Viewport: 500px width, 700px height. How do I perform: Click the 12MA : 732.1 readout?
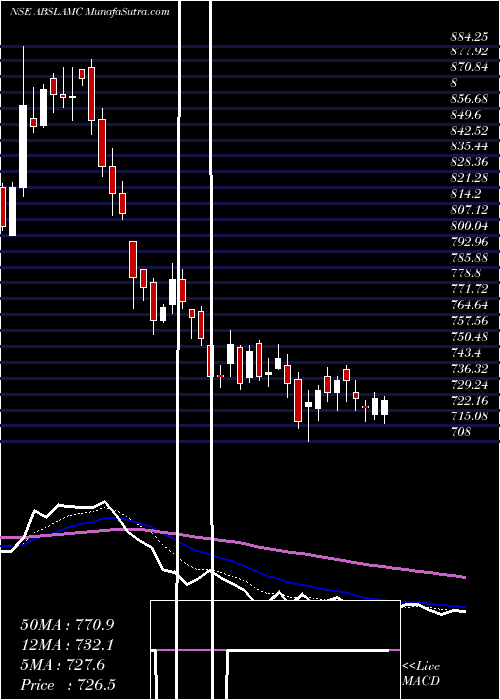66,645
